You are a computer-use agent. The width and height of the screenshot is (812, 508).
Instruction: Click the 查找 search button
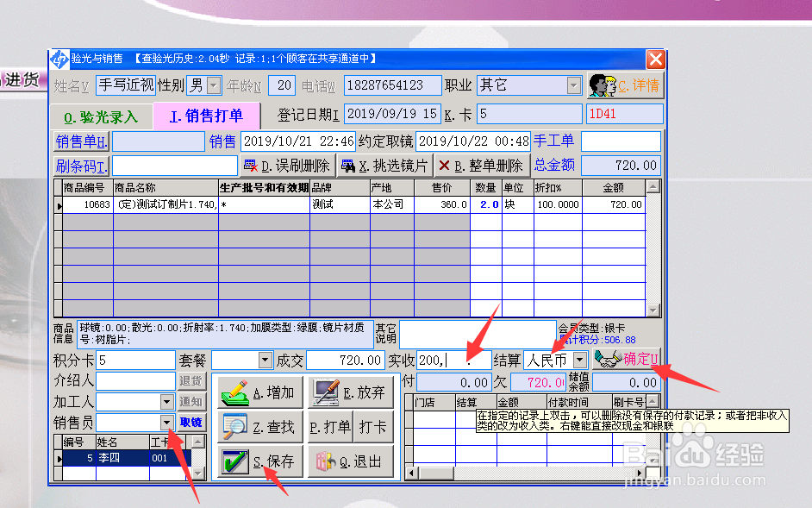click(259, 427)
